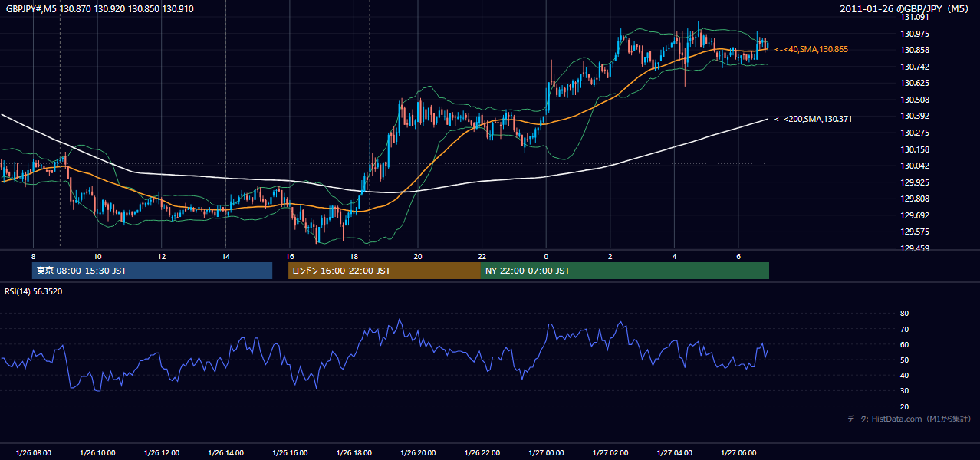The width and height of the screenshot is (980, 460).
Task: Click price axis value 129.808
Action: click(x=914, y=199)
